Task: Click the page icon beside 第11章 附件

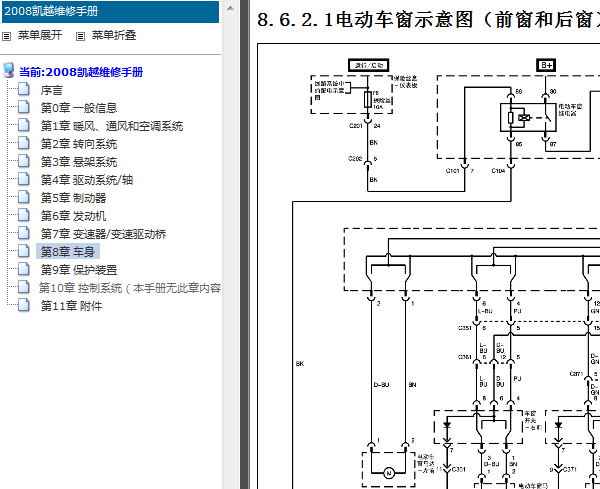Action: point(24,305)
